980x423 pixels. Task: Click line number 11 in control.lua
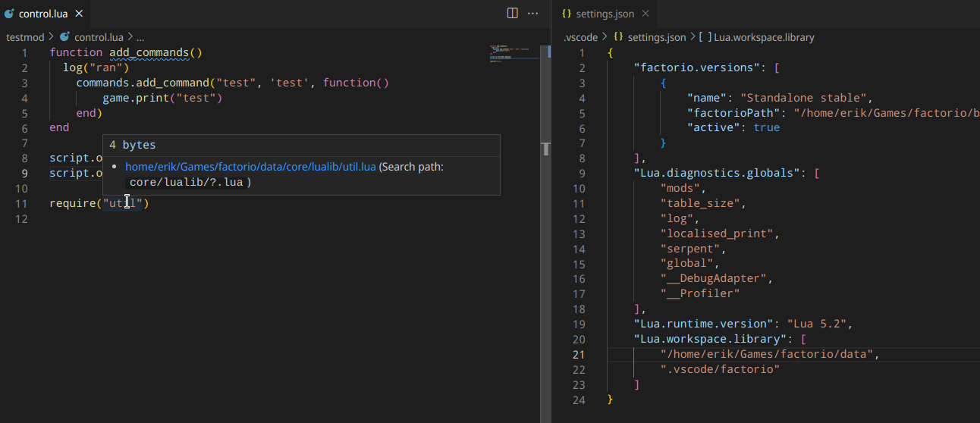pyautogui.click(x=21, y=203)
